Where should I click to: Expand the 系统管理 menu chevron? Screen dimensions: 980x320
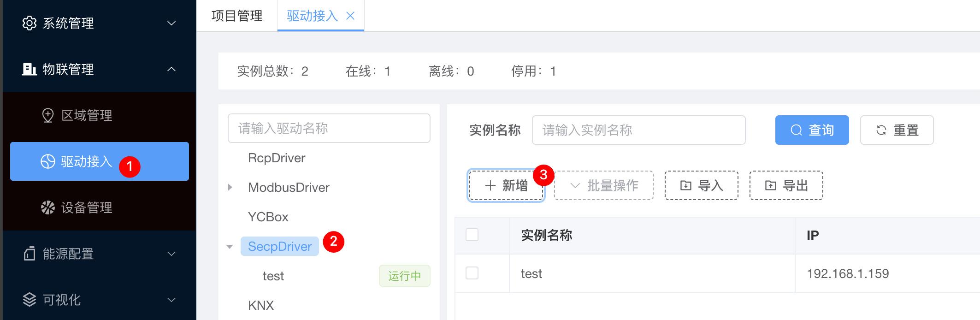tap(171, 23)
